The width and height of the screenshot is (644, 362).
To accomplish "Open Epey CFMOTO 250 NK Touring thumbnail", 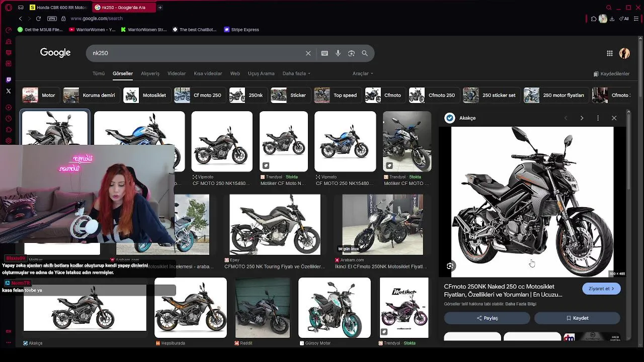I will pos(275,225).
